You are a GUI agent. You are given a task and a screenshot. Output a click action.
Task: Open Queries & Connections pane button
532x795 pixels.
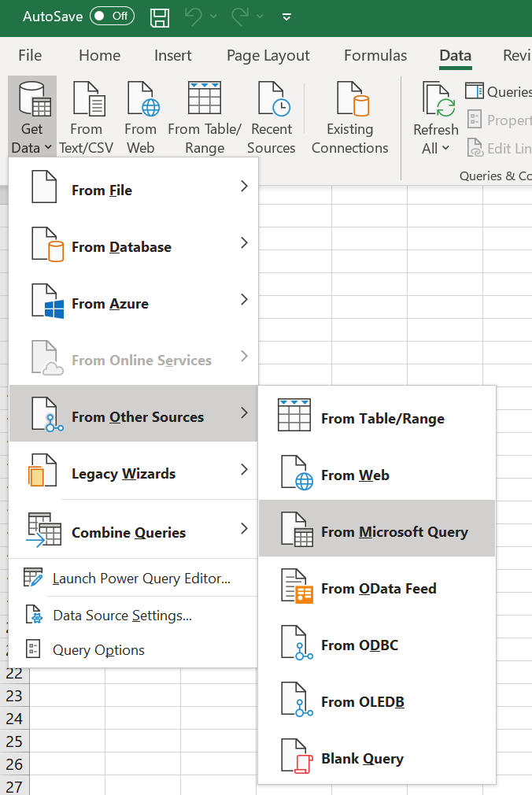tap(498, 92)
